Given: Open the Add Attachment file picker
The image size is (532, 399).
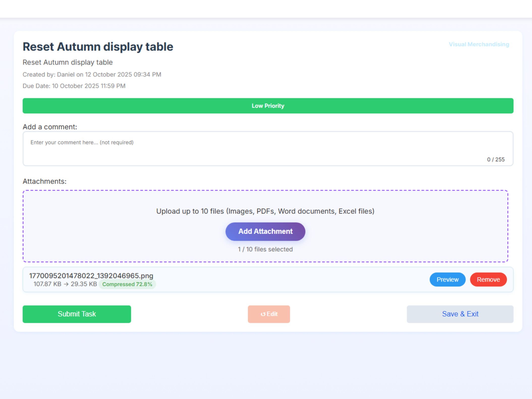Looking at the screenshot, I should (265, 231).
